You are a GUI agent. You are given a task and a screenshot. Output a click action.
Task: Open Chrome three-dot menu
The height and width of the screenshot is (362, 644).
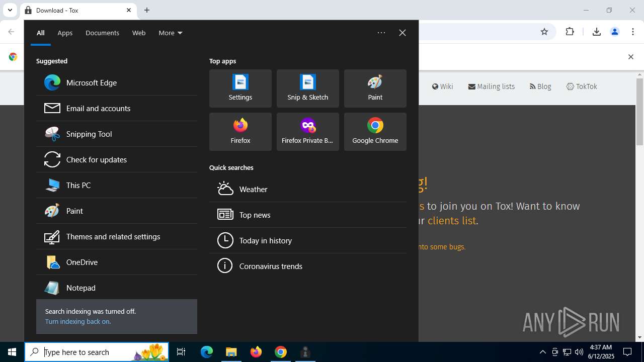click(633, 32)
